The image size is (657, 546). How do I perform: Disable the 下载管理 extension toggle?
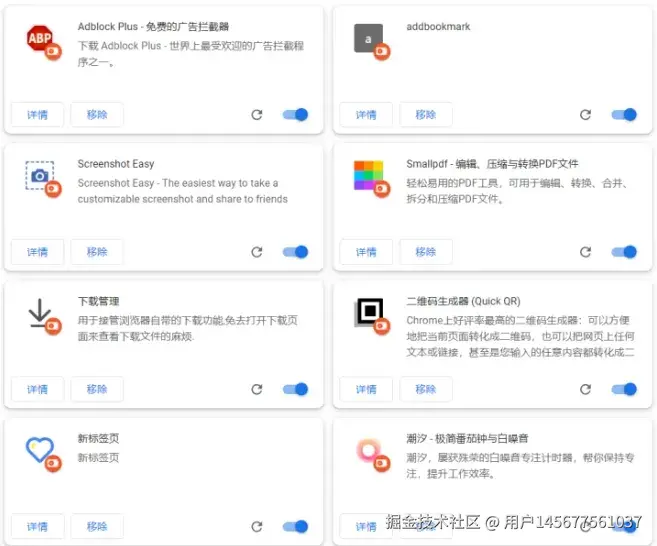295,389
